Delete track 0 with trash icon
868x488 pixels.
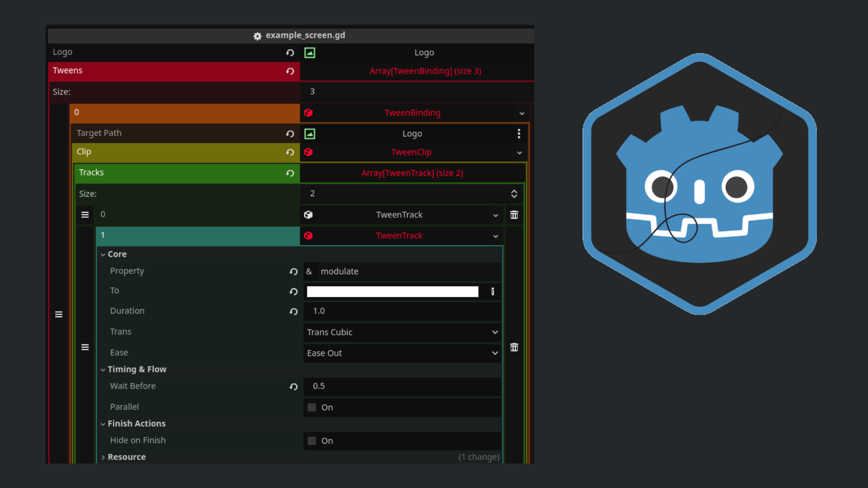tap(514, 215)
